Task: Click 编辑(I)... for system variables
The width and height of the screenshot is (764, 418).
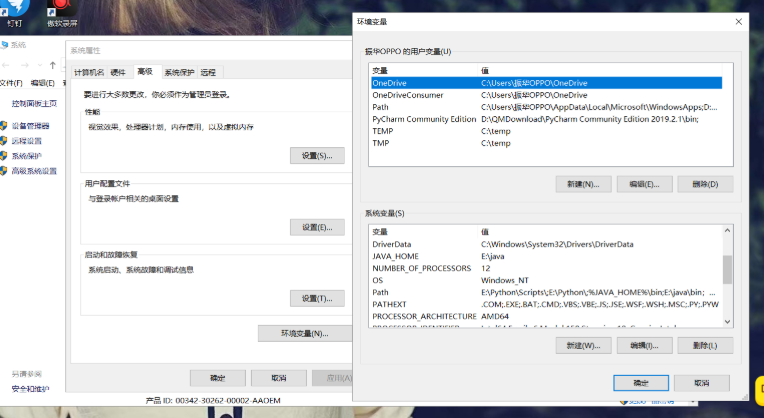Action: [645, 345]
